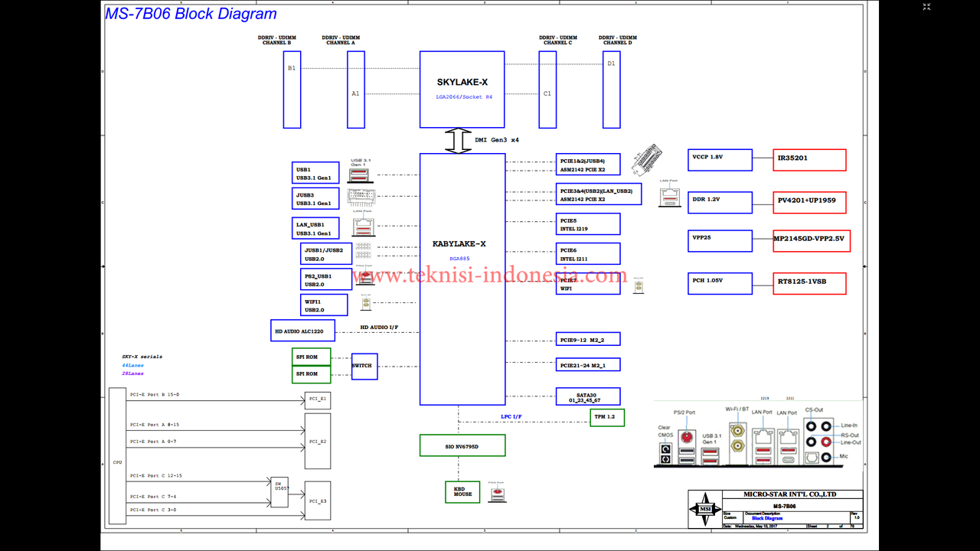This screenshot has width=980, height=551.
Task: Click the 'SATA30 01_23_45_67' box
Action: (x=588, y=396)
